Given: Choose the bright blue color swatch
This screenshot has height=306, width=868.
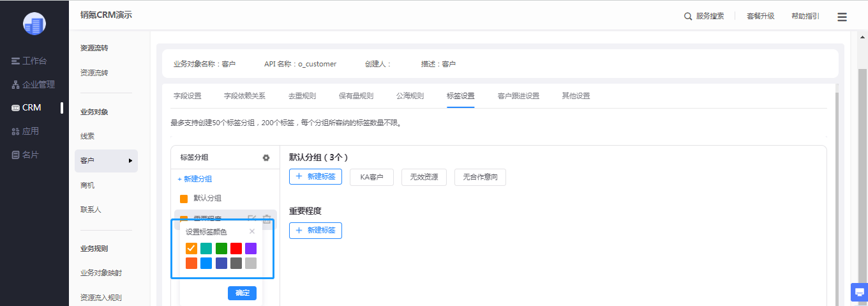Looking at the screenshot, I should (206, 263).
